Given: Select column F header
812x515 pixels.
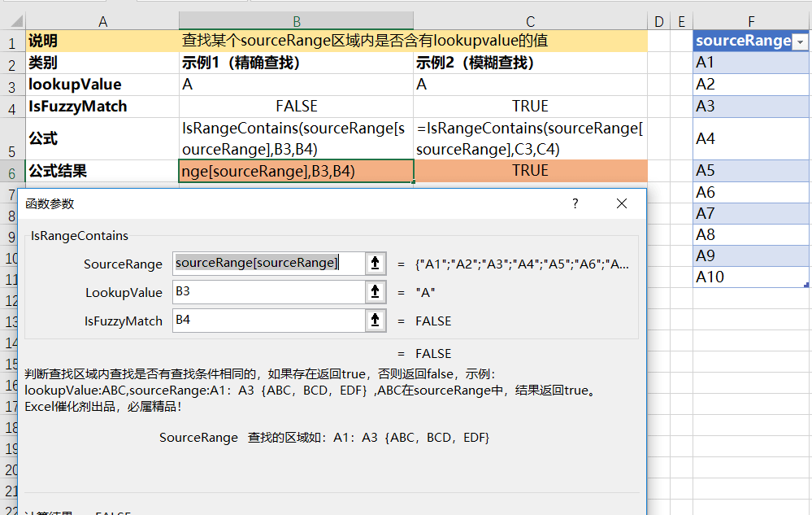Looking at the screenshot, I should pos(751,21).
